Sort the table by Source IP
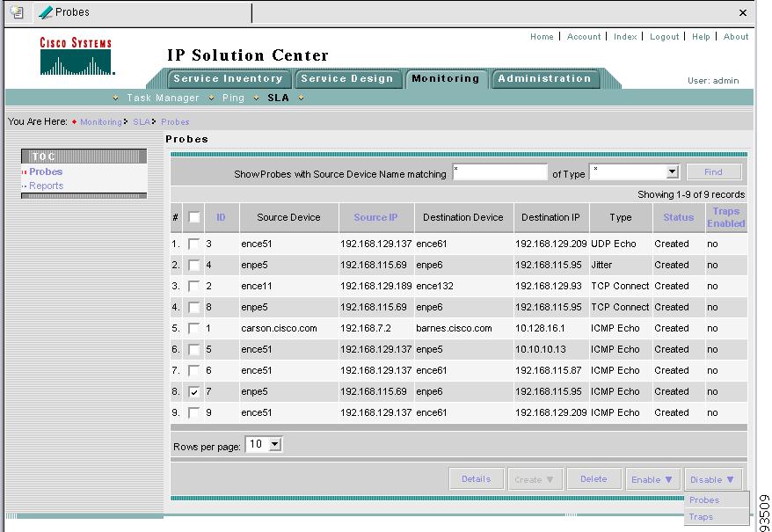This screenshot has height=532, width=772. tap(375, 217)
